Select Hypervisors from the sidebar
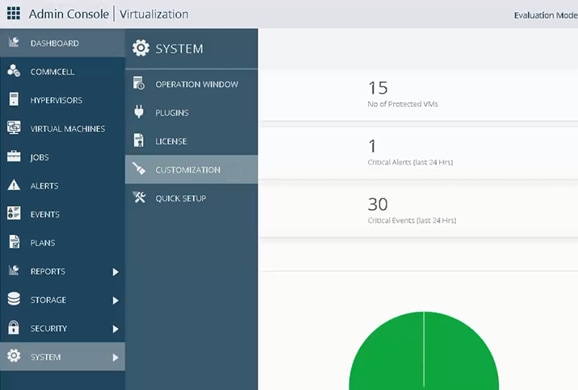The width and height of the screenshot is (578, 390). (62, 100)
